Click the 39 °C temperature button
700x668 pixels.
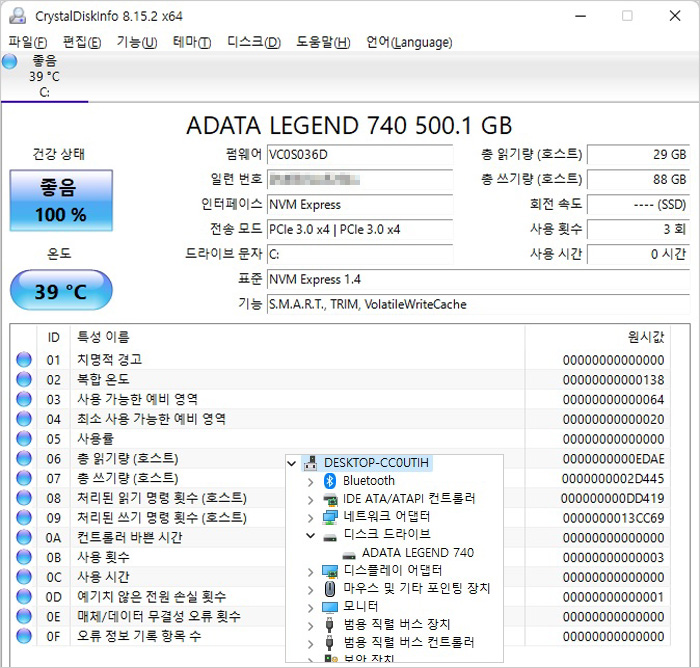61,290
